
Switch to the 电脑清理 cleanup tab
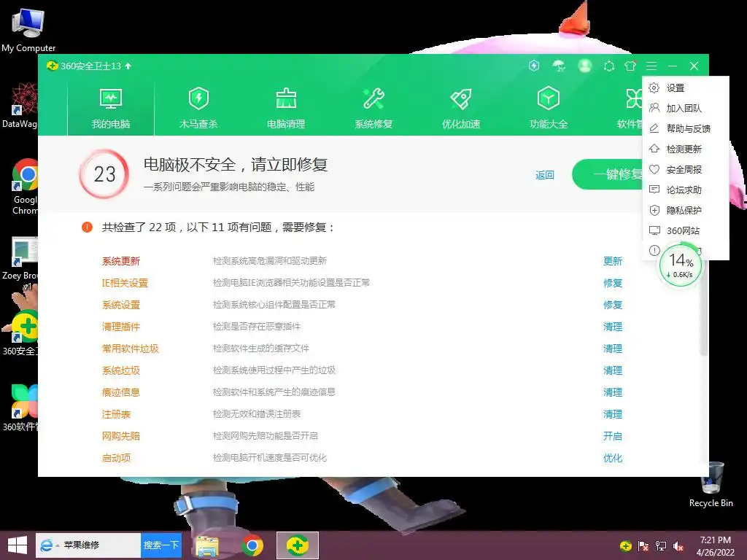[286, 109]
